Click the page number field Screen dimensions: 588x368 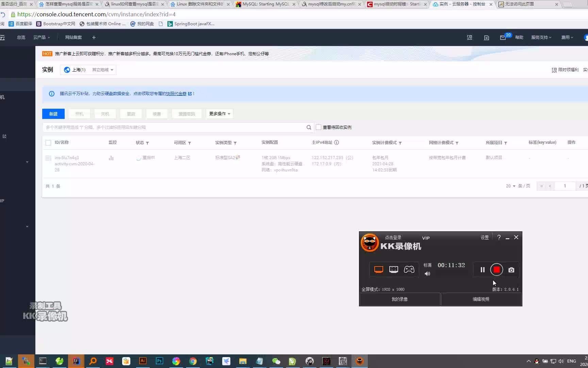pos(565,186)
